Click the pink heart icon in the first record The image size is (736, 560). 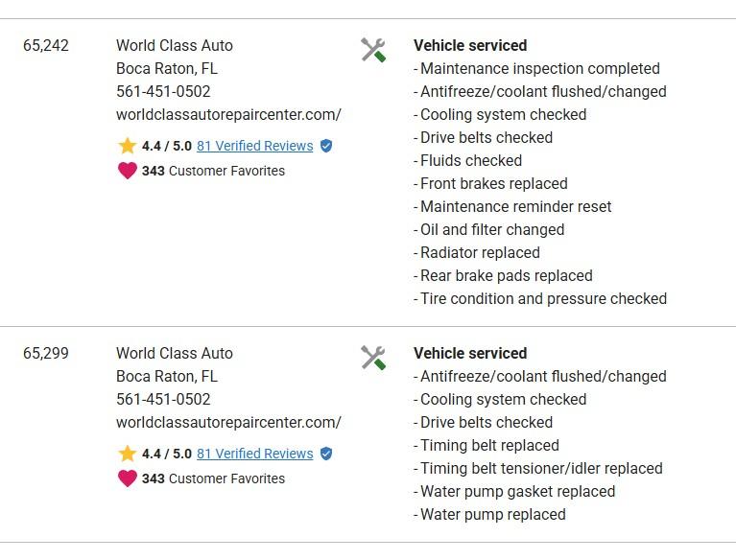(x=128, y=171)
